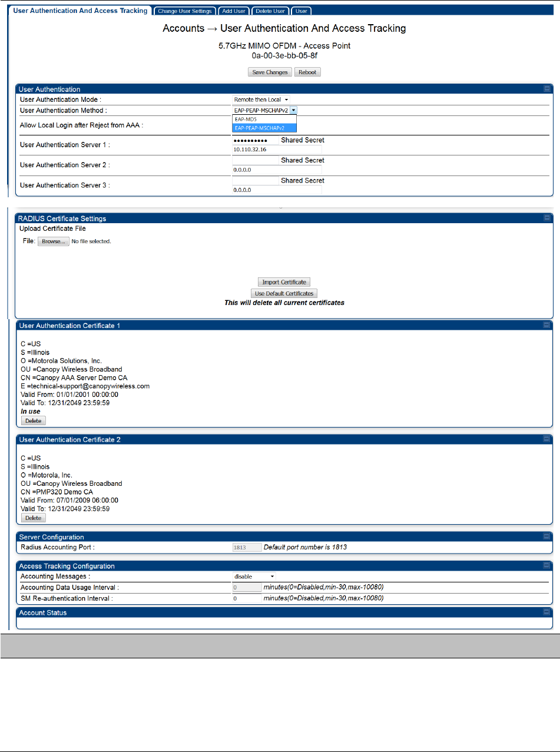Viewport: 560px width, 752px height.
Task: Collapse User Authentication Certificate 1 panel icon
Action: pyautogui.click(x=546, y=325)
